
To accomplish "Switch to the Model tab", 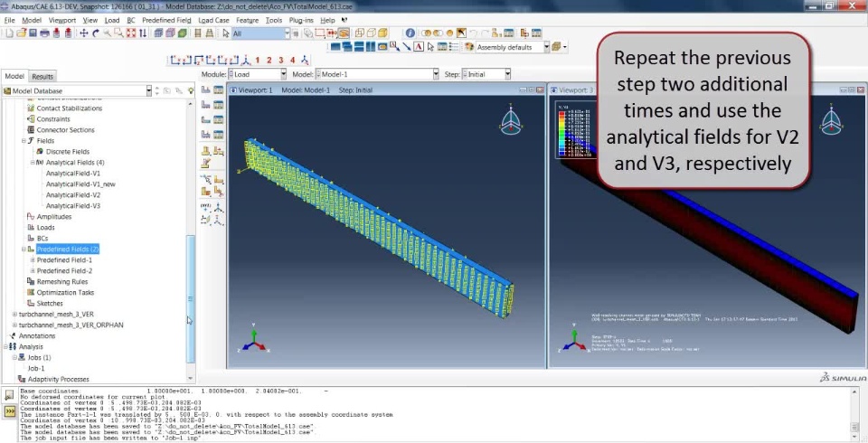I will 14,77.
